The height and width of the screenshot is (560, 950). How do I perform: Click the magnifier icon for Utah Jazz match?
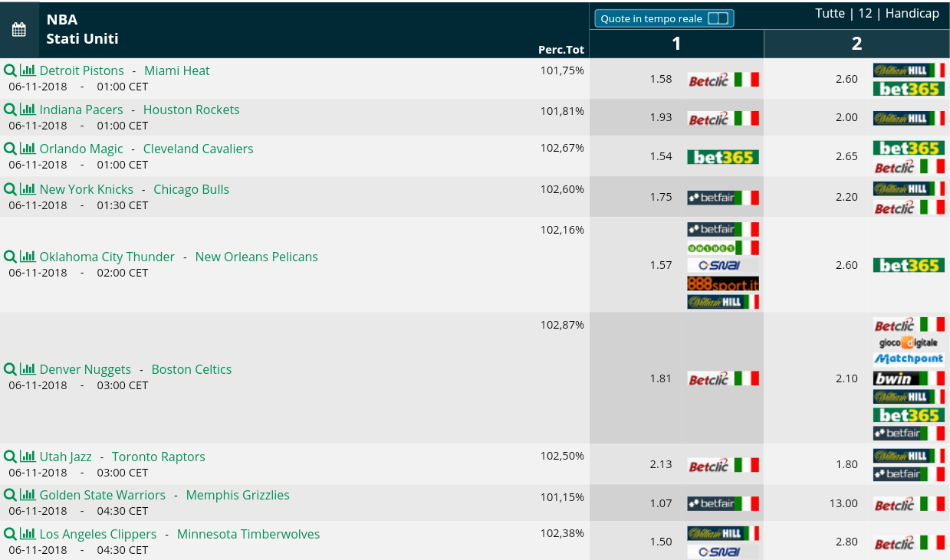10,457
